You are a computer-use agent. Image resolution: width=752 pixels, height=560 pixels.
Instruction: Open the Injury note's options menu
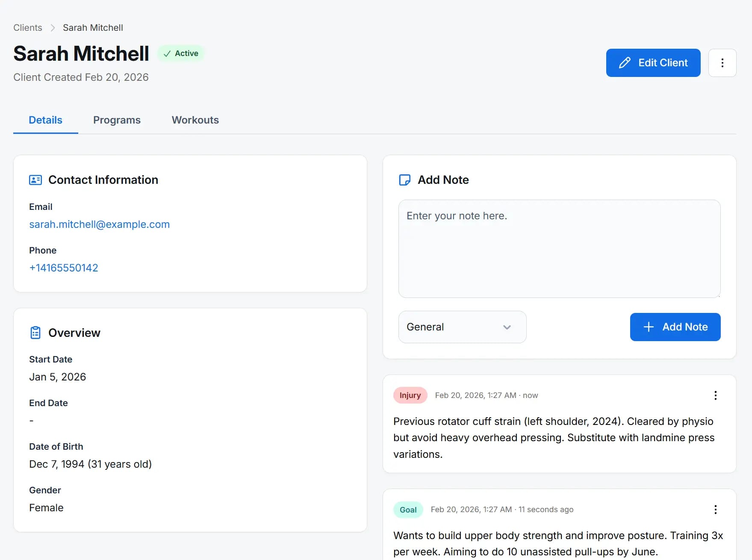715,395
